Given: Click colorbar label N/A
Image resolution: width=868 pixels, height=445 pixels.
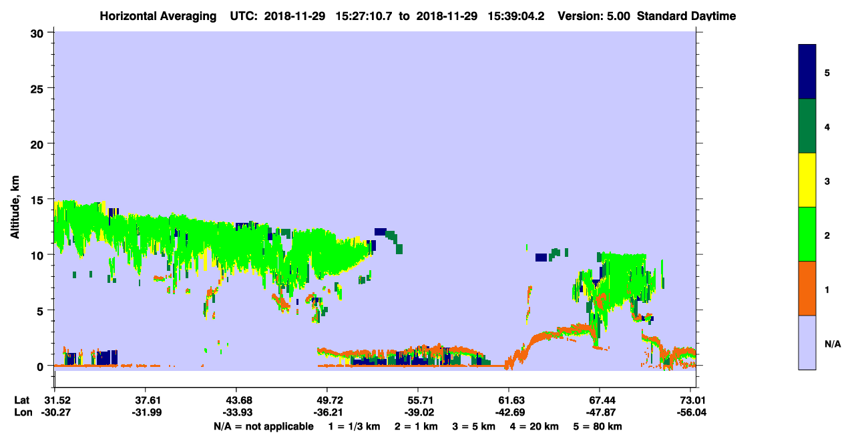Looking at the screenshot, I should [x=832, y=344].
